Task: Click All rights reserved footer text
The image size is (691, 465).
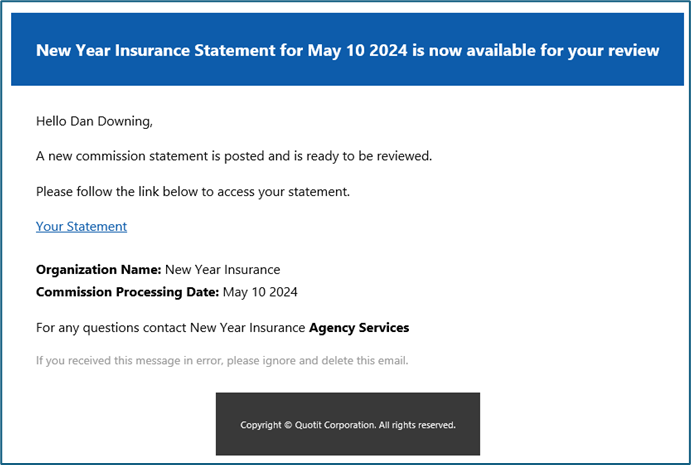Action: (417, 425)
